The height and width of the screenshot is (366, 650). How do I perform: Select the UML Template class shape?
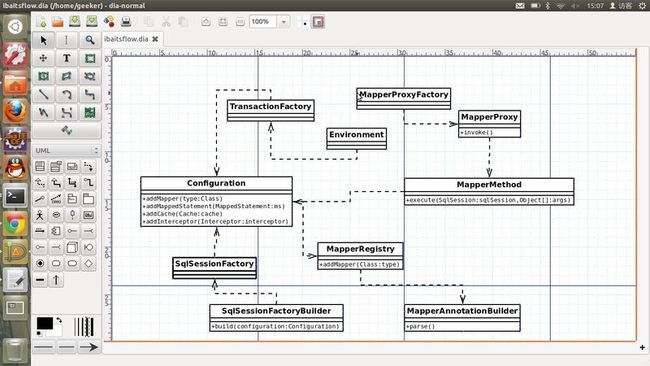(x=56, y=167)
